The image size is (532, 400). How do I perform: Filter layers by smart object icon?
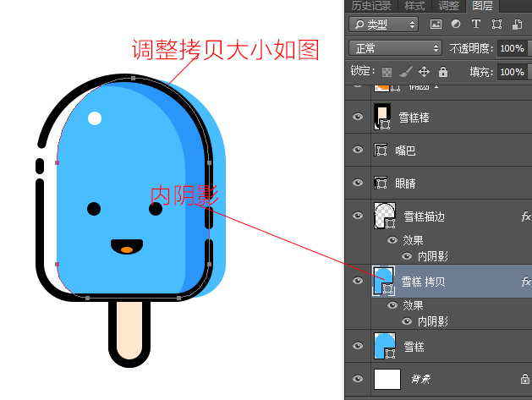(x=517, y=24)
